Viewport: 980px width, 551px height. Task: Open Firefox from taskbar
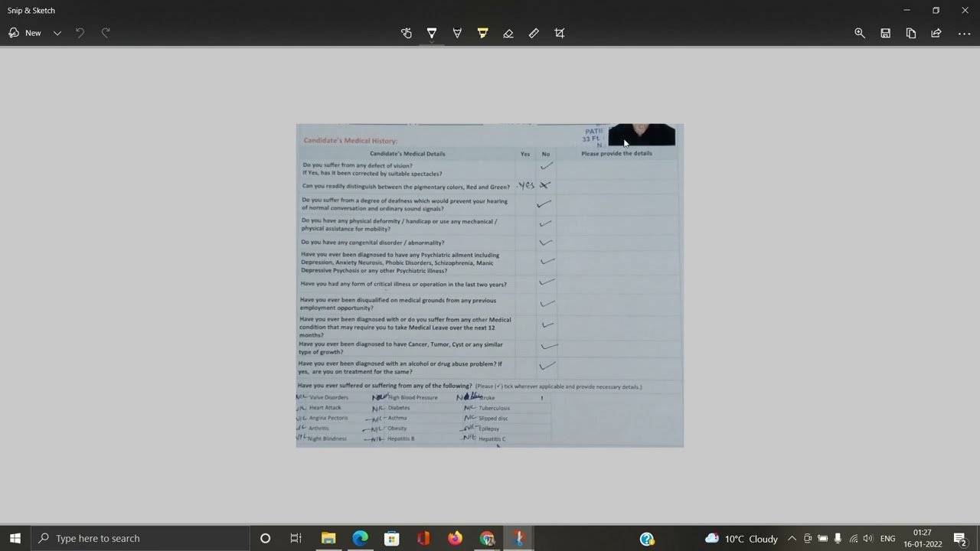[x=455, y=538]
